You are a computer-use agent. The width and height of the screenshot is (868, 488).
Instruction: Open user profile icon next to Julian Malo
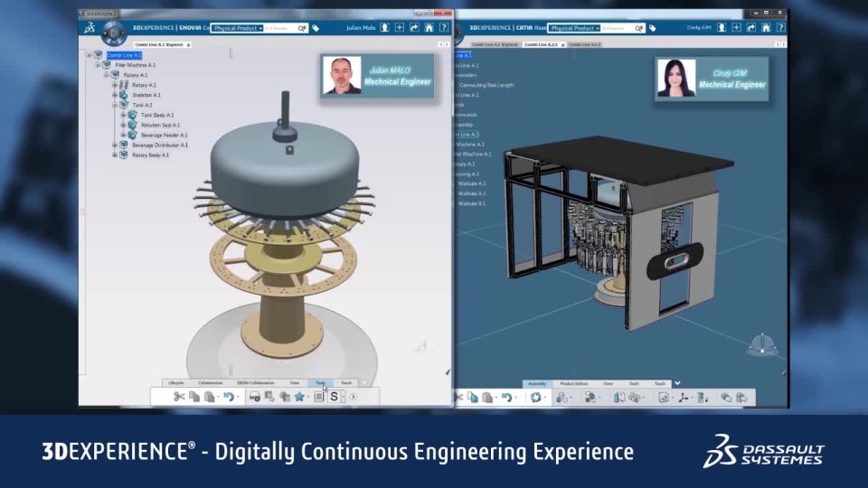(x=385, y=28)
